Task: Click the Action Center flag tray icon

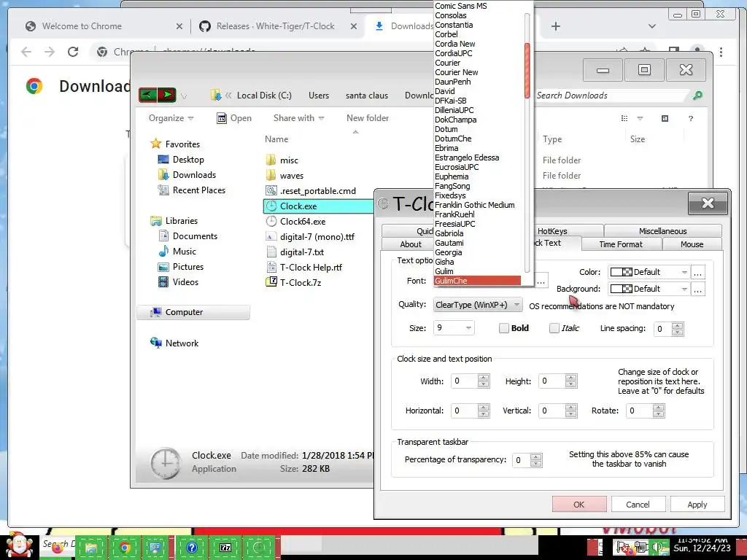Action: [622, 548]
